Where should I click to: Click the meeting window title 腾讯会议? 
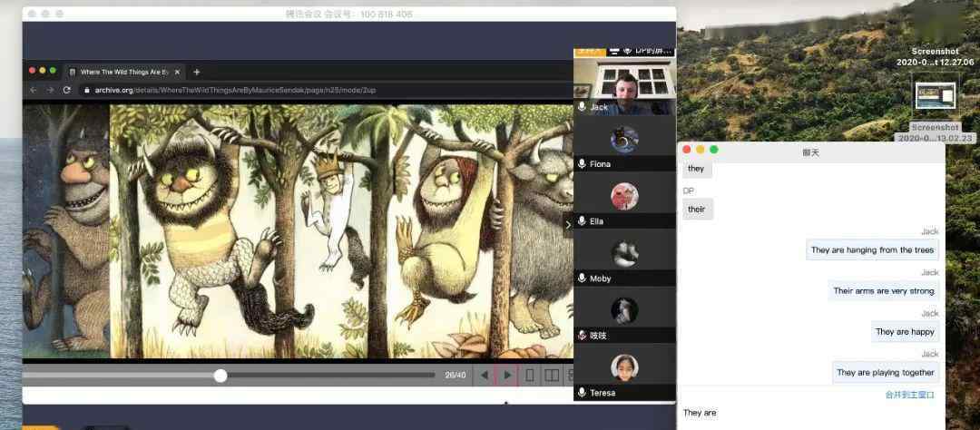[348, 14]
